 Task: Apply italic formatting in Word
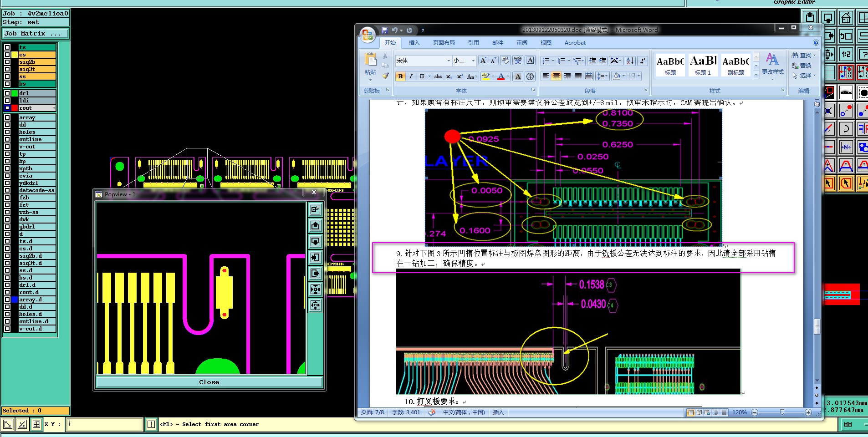point(411,76)
